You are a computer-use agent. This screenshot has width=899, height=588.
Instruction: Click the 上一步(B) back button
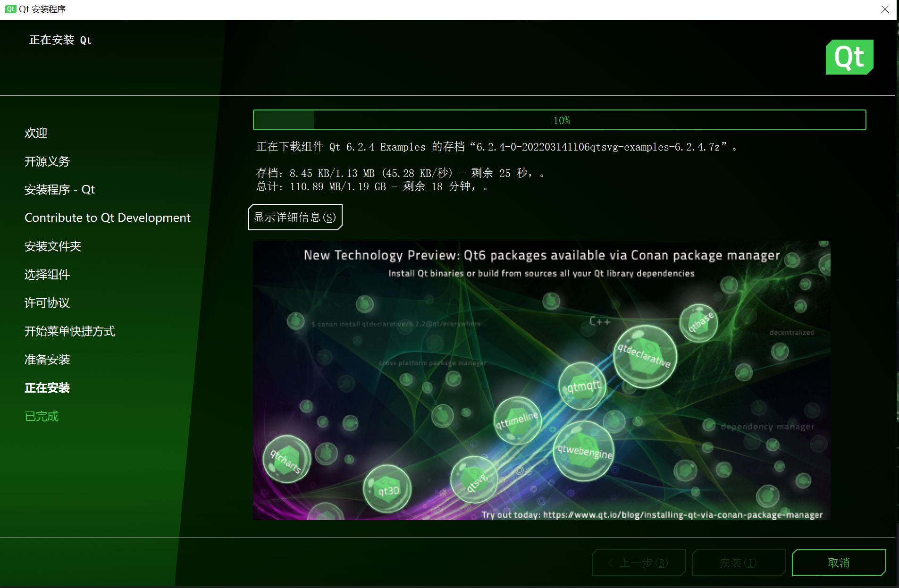[639, 563]
